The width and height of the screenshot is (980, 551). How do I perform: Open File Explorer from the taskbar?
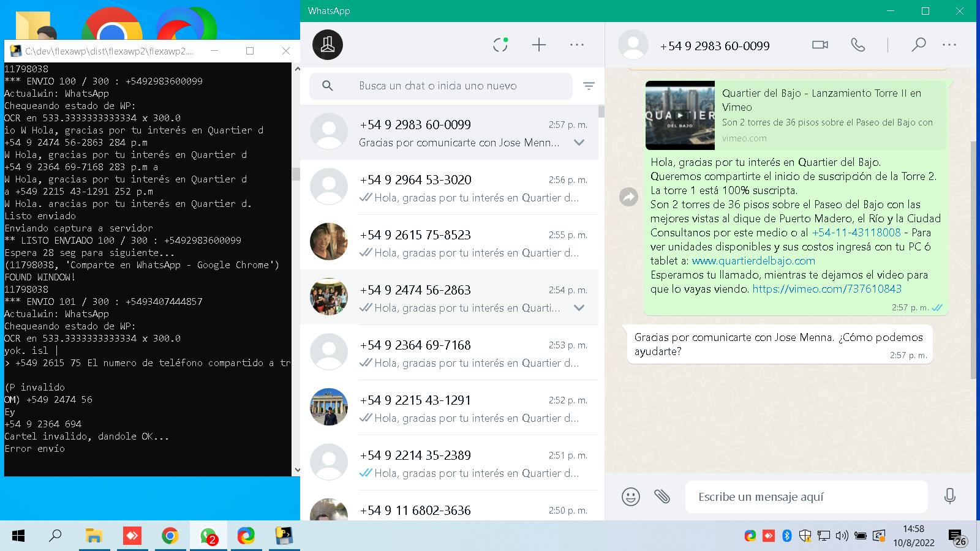click(94, 536)
